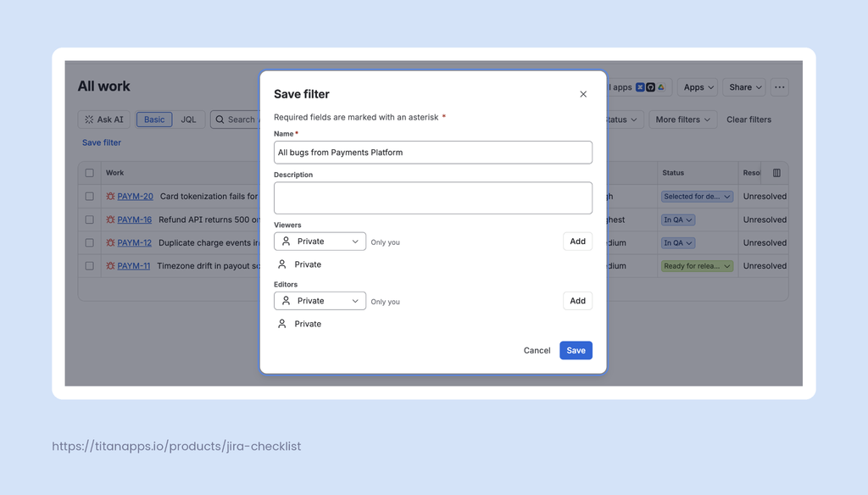Click the GitHub app icon in header

point(650,87)
